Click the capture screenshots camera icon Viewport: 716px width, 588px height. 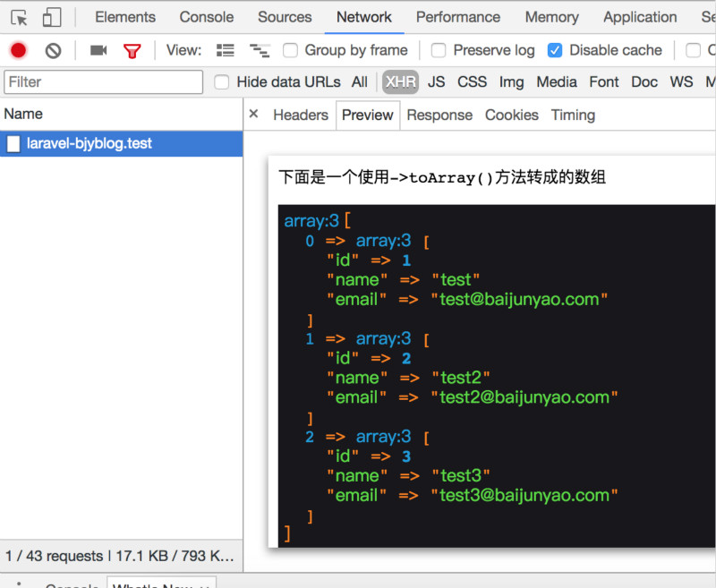[98, 50]
